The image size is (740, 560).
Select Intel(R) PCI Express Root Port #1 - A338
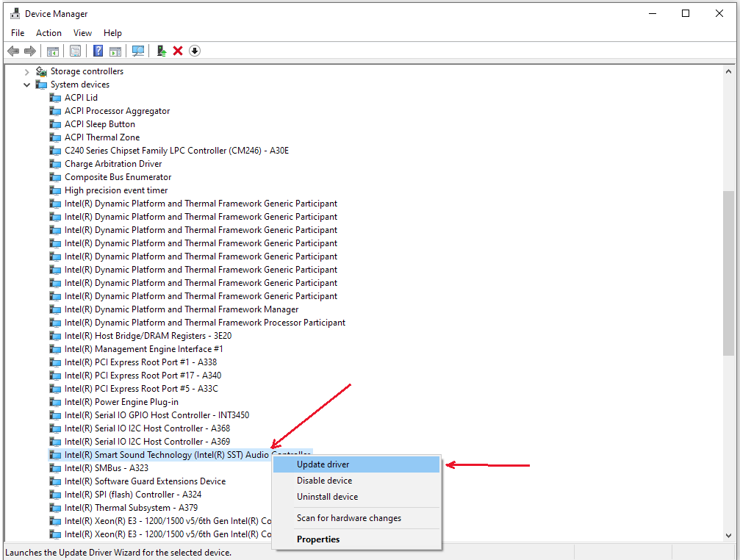click(140, 362)
